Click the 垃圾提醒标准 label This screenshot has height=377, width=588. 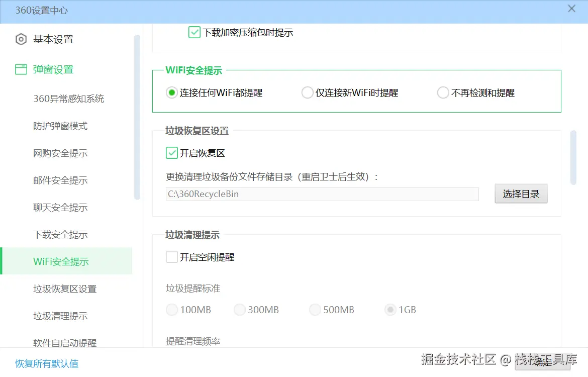[x=193, y=288]
